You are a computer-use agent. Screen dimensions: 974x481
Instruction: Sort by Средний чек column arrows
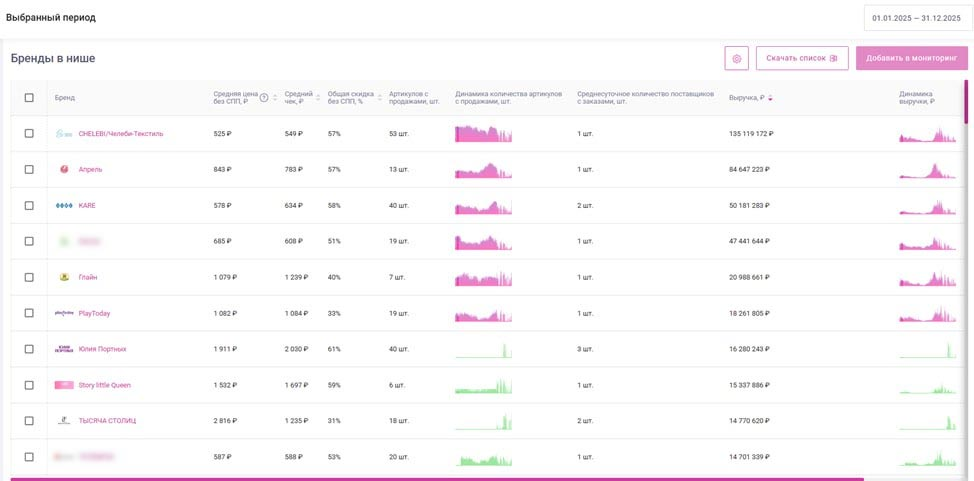[x=318, y=97]
